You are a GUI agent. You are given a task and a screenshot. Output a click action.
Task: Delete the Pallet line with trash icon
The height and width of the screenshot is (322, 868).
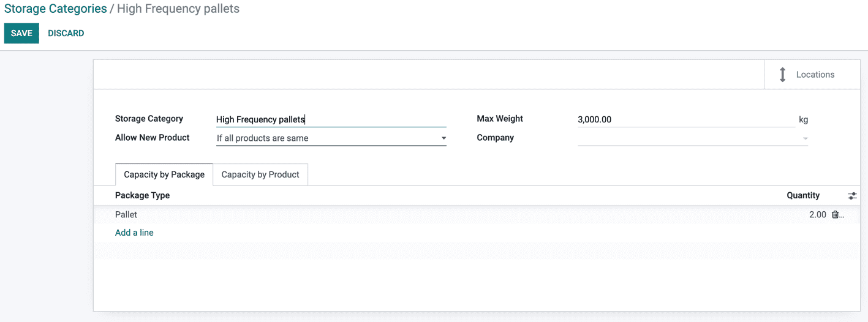pos(835,215)
